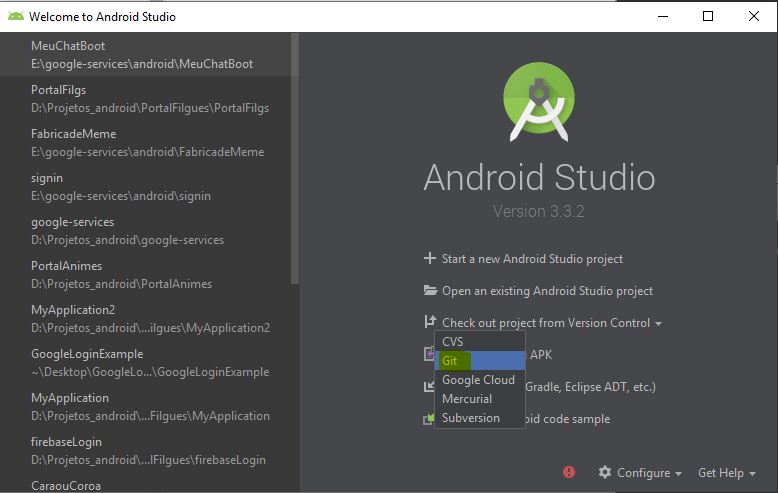
Task: Open the MyApplication2 recent project
Action: click(146, 319)
